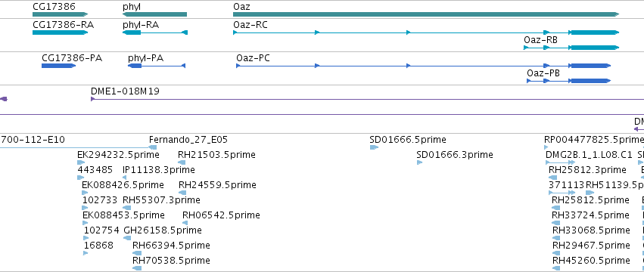This screenshot has height=272, width=644.
Task: Click the Oaz-RC transcript label
Action: pos(250,25)
